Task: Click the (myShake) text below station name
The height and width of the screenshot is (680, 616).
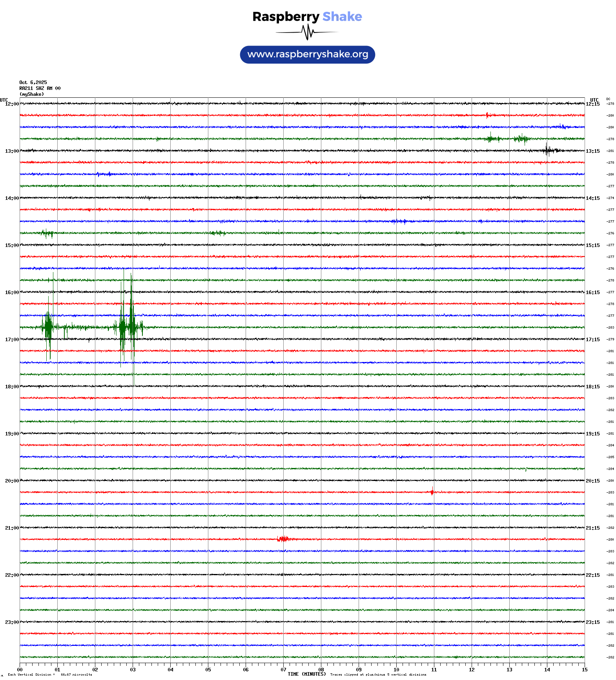Action: click(x=32, y=94)
